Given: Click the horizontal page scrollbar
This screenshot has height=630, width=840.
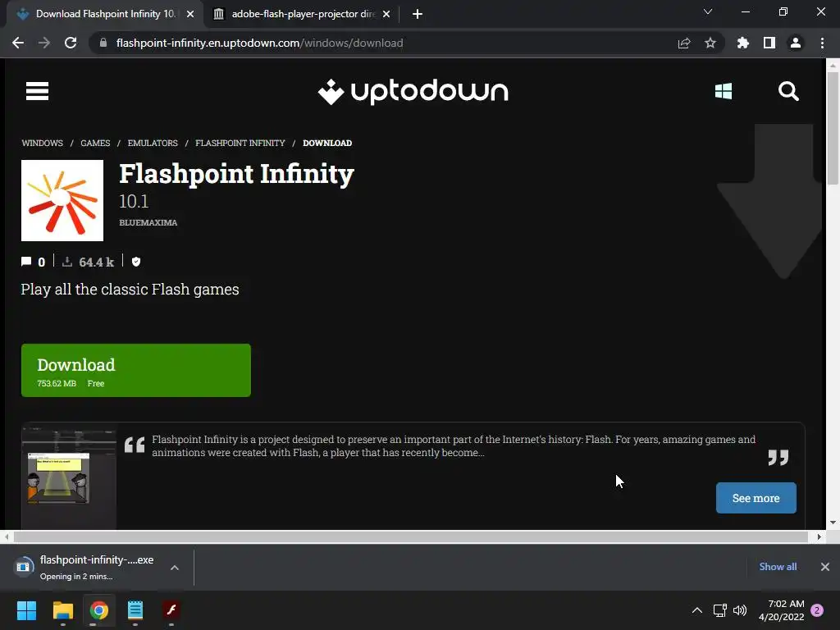Looking at the screenshot, I should [410, 536].
